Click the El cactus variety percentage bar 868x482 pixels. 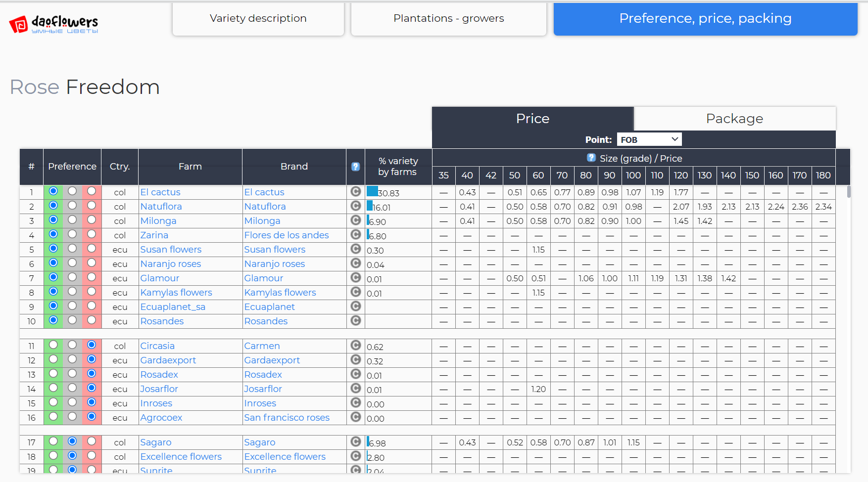pos(372,192)
